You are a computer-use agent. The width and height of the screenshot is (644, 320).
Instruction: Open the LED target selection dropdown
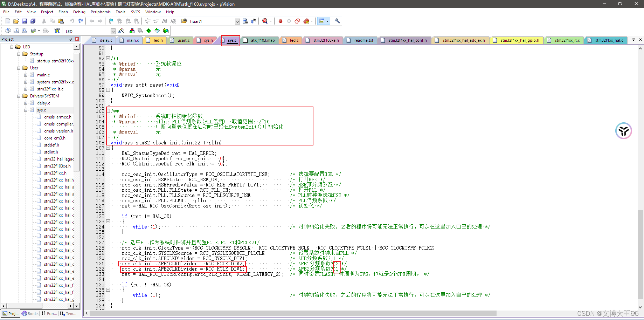(x=113, y=31)
